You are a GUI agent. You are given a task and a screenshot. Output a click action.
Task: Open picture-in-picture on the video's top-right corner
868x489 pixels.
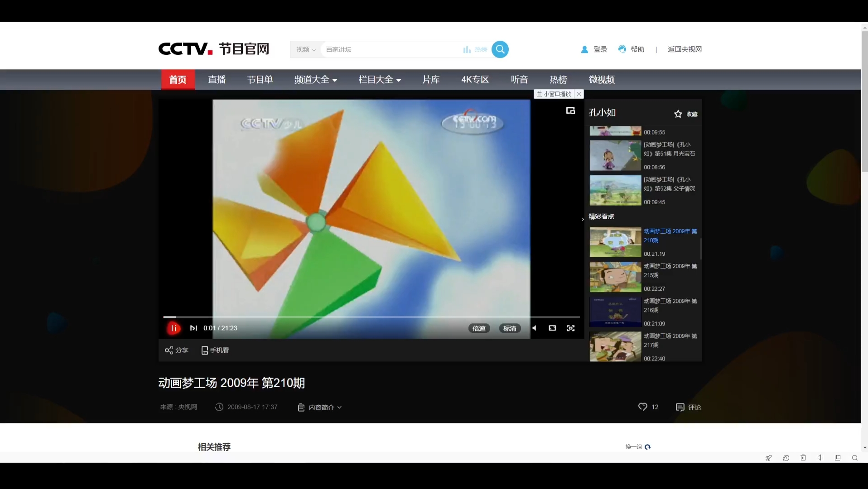point(570,110)
